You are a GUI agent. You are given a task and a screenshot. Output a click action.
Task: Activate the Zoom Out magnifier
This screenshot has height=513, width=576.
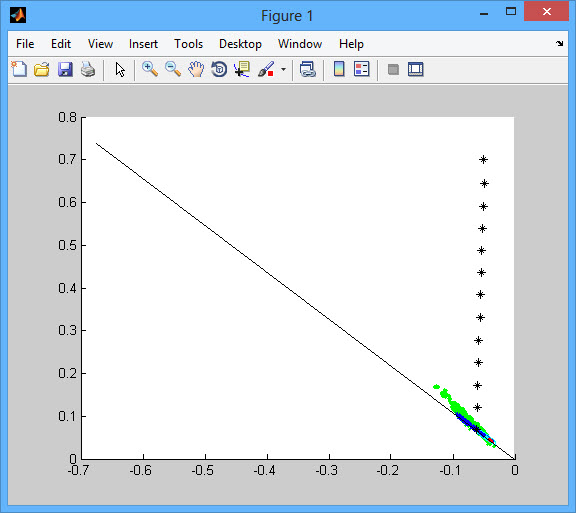(173, 69)
